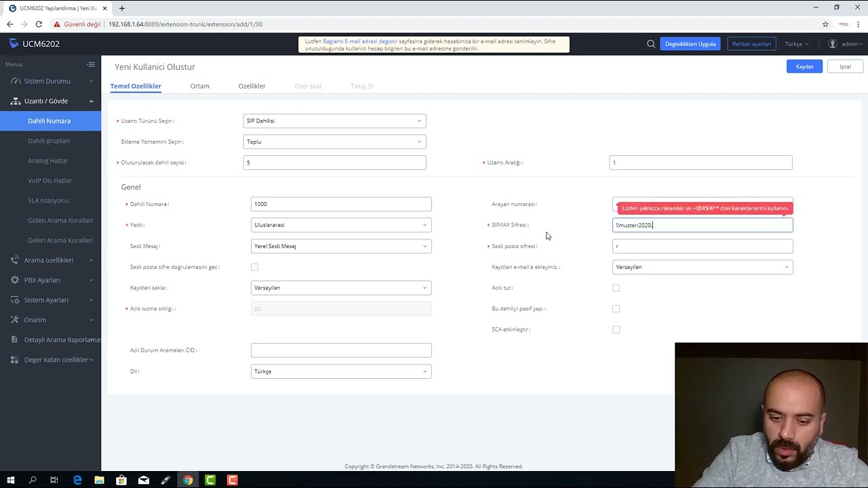Open Mail app from taskbar
This screenshot has width=868, height=488.
(x=144, y=480)
